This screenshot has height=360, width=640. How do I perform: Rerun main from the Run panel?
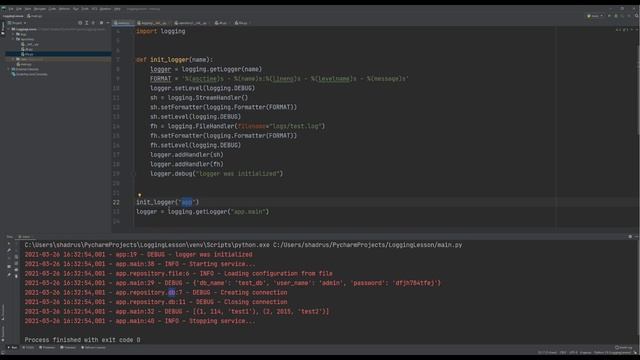(x=9, y=244)
